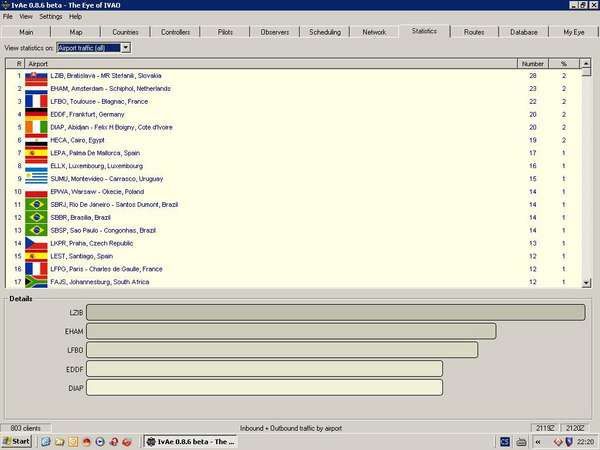Image resolution: width=600 pixels, height=450 pixels.
Task: Click the media player quick launch icon
Action: point(100,442)
